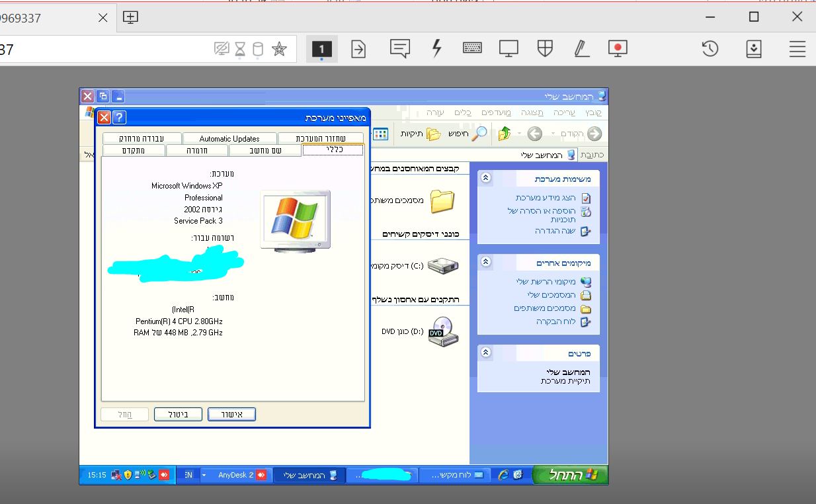Open AnyDesk file transfer
Screen dimensions: 816x504
[x=358, y=48]
